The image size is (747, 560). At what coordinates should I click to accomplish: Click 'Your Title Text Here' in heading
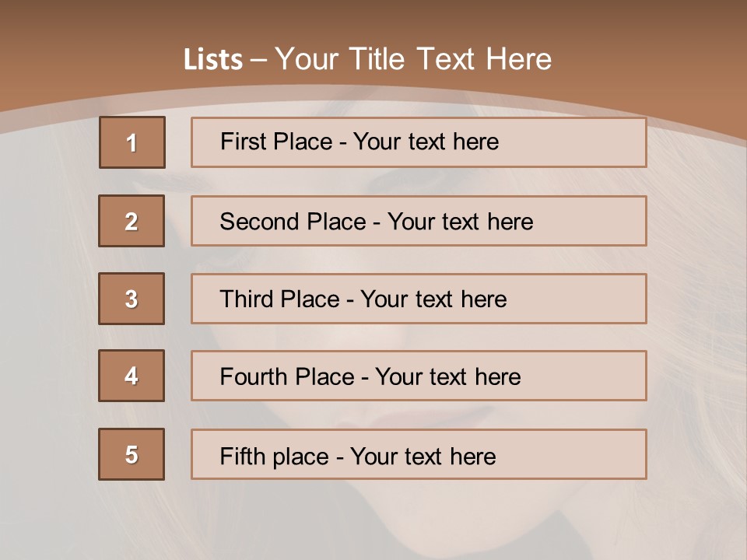412,59
